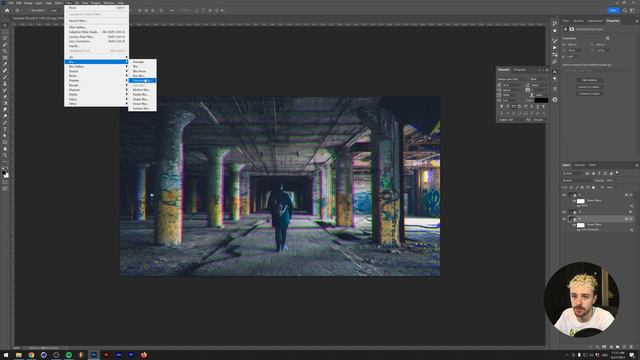Open font family dropdown in Character panel
This screenshot has height=360, width=640.
513,79
